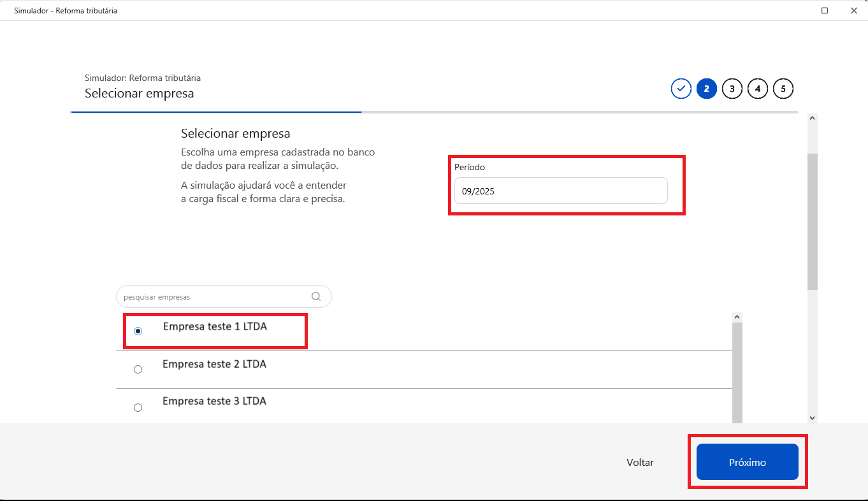The width and height of the screenshot is (868, 501).
Task: Click the Empresa teste 2 LTDA name
Action: pyautogui.click(x=214, y=364)
